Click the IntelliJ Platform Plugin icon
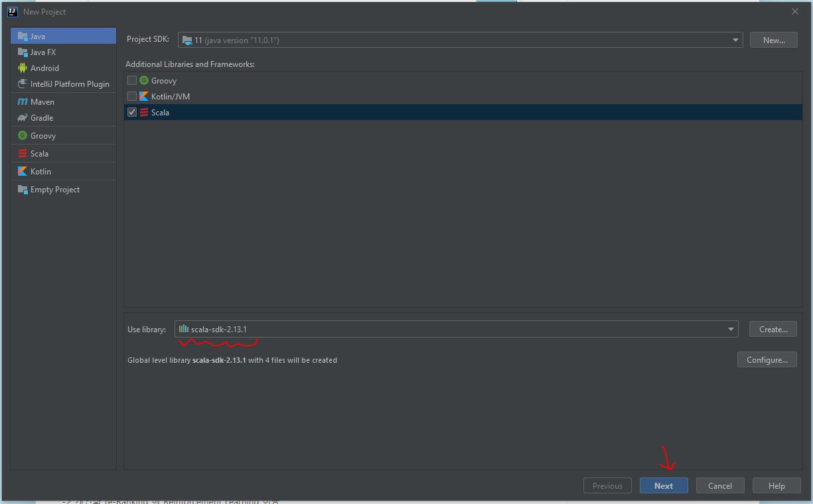Screen dimensions: 813x504 (x=23, y=84)
